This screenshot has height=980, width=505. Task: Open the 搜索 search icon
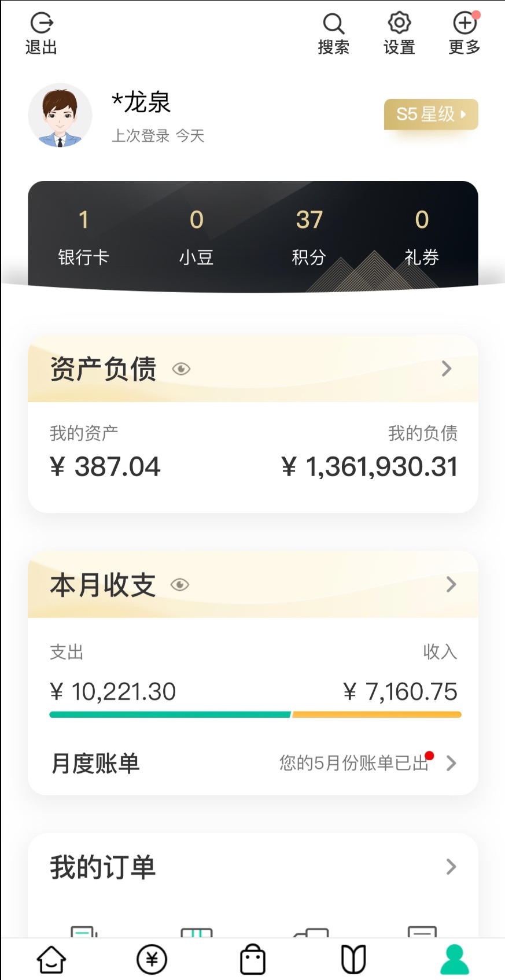(x=334, y=24)
